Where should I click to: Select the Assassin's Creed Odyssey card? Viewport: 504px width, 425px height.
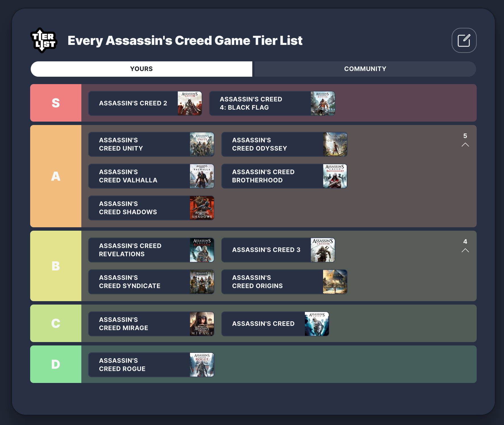(x=284, y=144)
